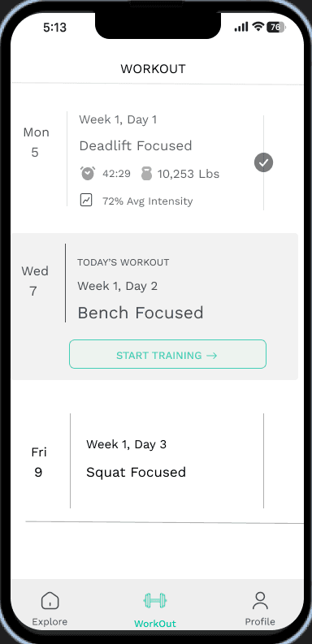The image size is (312, 644).
Task: Select the Bench Focused workout title
Action: click(x=141, y=313)
